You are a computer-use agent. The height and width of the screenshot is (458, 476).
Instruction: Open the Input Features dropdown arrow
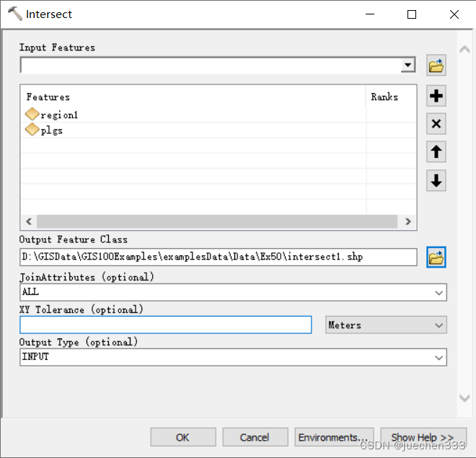408,65
